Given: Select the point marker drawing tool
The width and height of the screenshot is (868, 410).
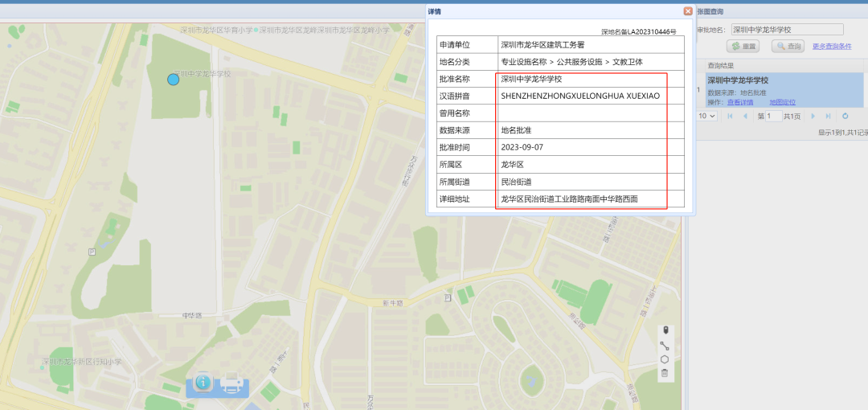Looking at the screenshot, I should (x=665, y=330).
